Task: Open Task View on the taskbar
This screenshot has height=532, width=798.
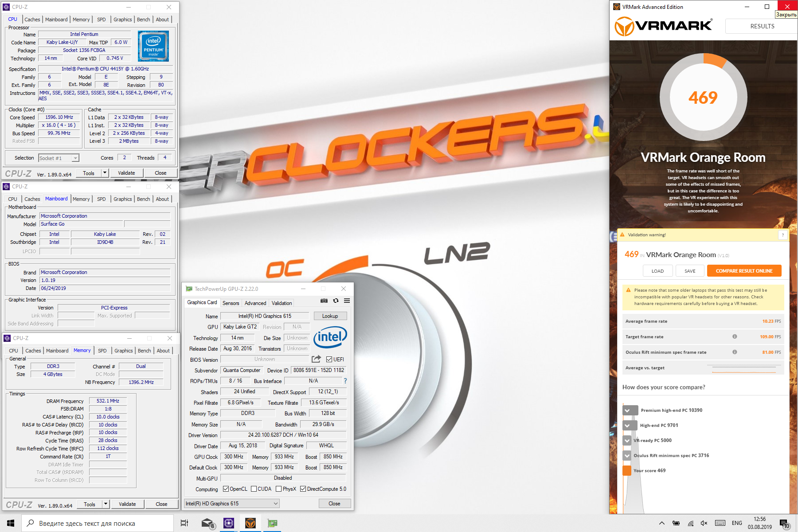Action: click(184, 523)
